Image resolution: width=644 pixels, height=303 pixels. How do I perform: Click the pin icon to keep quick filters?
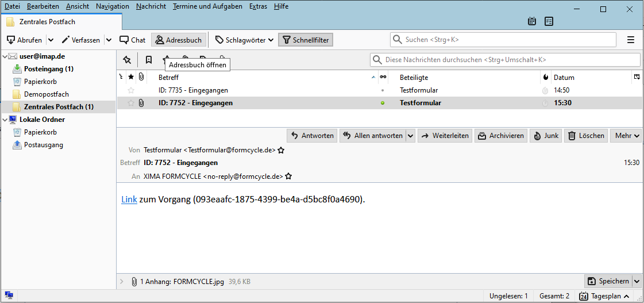click(x=127, y=60)
